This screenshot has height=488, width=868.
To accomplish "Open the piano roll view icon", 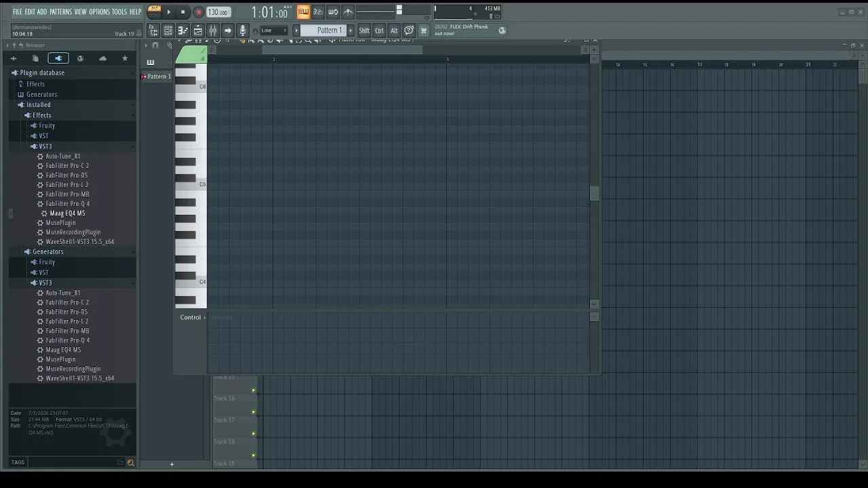I will [x=183, y=30].
